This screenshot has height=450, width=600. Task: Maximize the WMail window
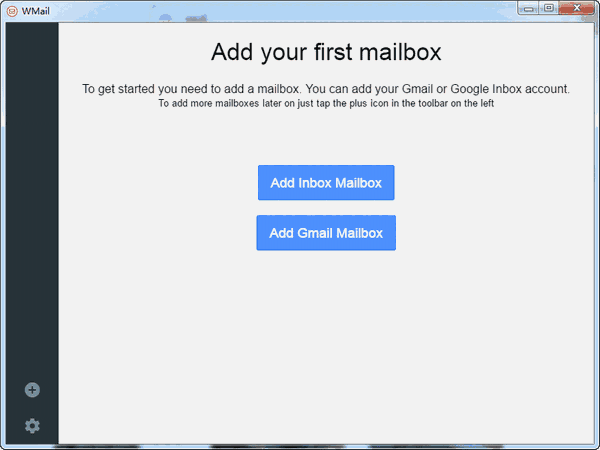click(x=549, y=8)
